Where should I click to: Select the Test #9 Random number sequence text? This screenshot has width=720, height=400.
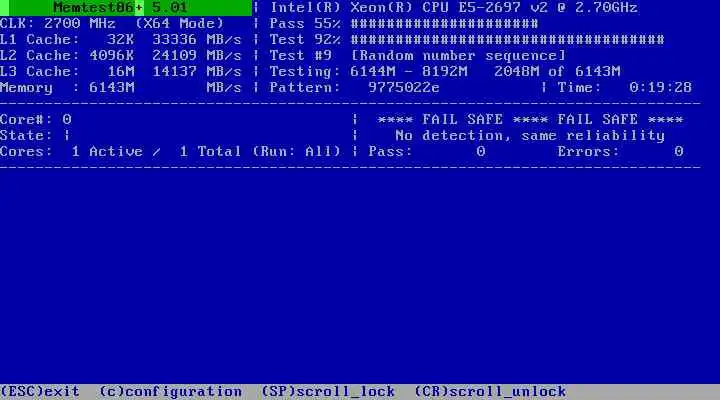point(417,56)
